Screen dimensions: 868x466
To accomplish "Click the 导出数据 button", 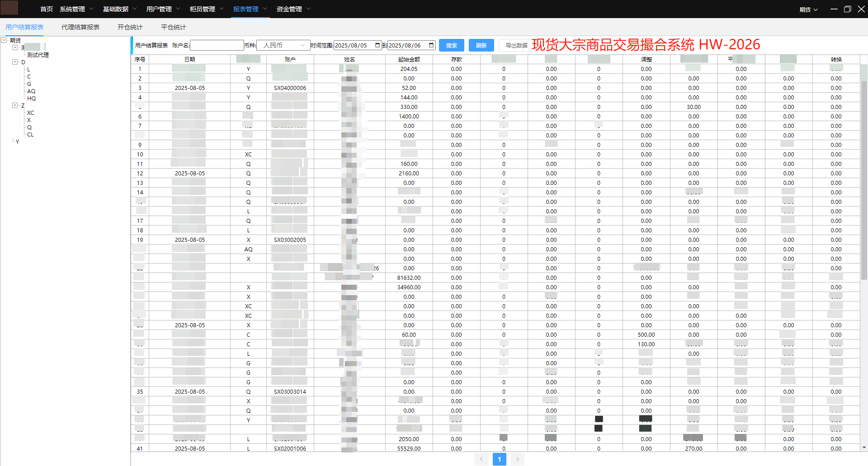I will (516, 45).
